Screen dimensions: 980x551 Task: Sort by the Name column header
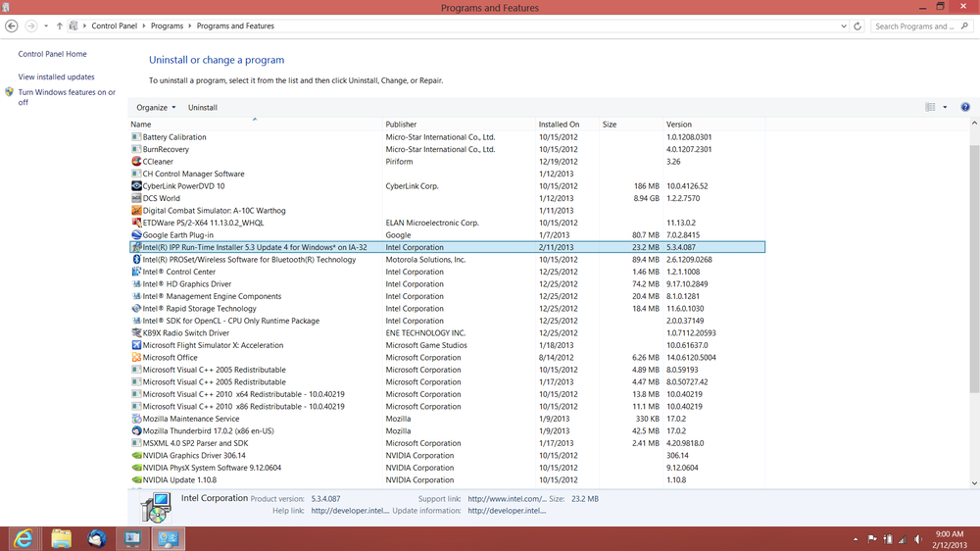coord(256,125)
